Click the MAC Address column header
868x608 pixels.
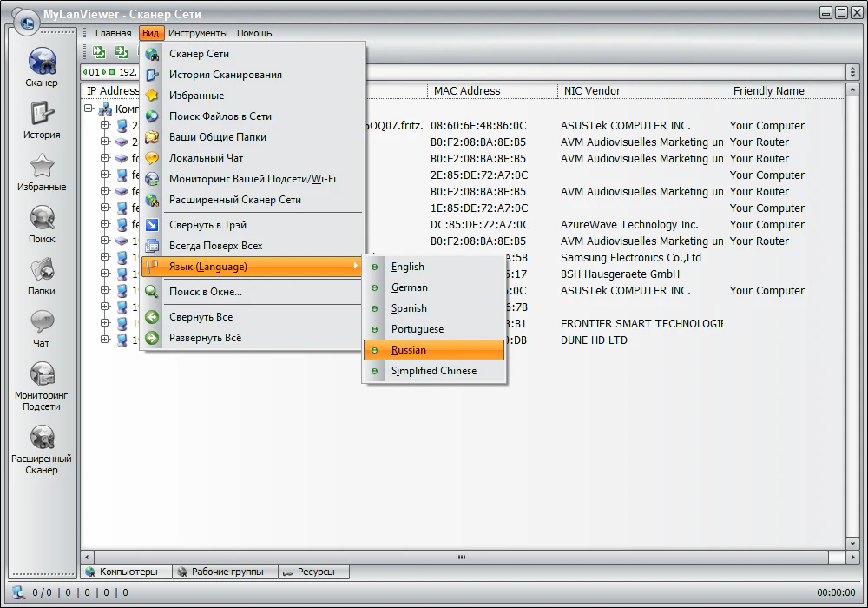coord(467,90)
